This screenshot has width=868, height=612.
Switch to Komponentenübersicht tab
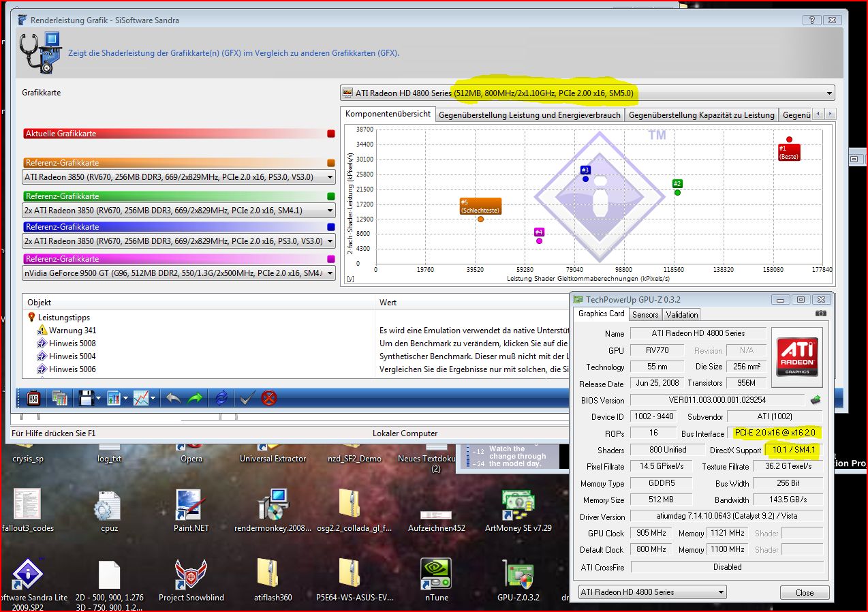tap(387, 114)
